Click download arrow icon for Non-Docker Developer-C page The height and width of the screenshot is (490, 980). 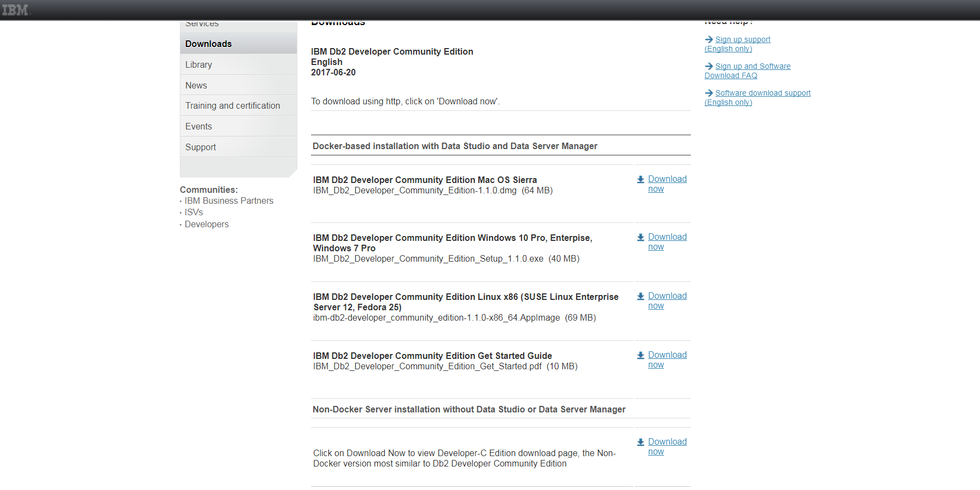pos(641,442)
